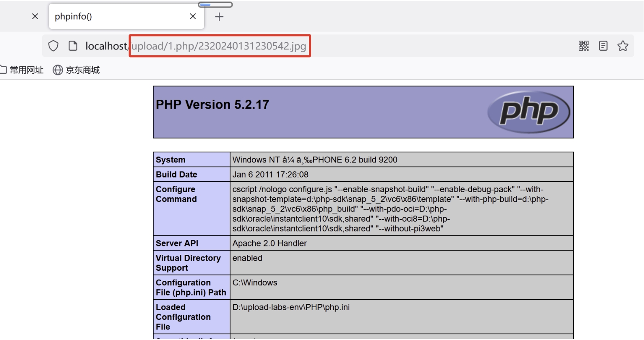This screenshot has height=340, width=644.
Task: Open the QR code generator icon
Action: [584, 46]
